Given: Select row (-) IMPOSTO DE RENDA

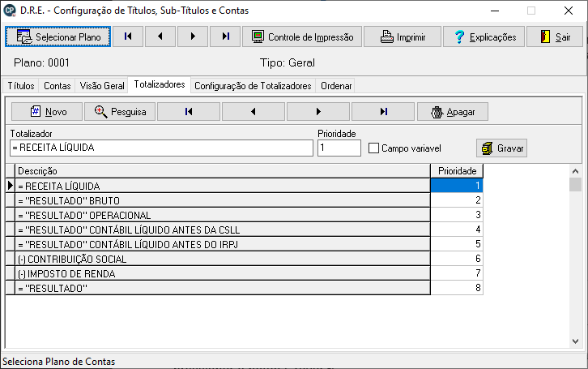Looking at the screenshot, I should (223, 273).
